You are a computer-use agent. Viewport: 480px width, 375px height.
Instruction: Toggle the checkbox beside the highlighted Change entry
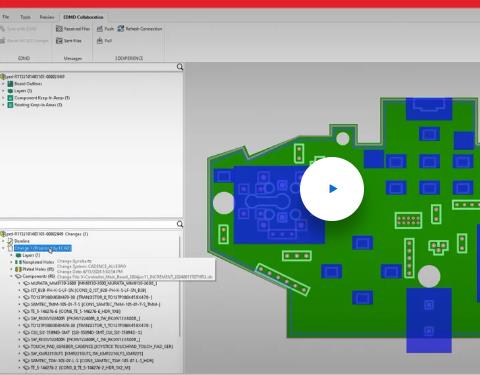[10, 248]
